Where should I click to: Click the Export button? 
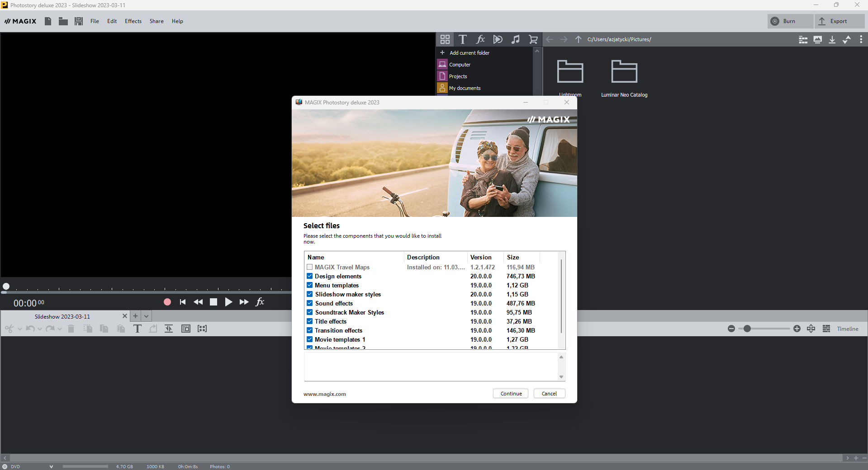point(840,21)
